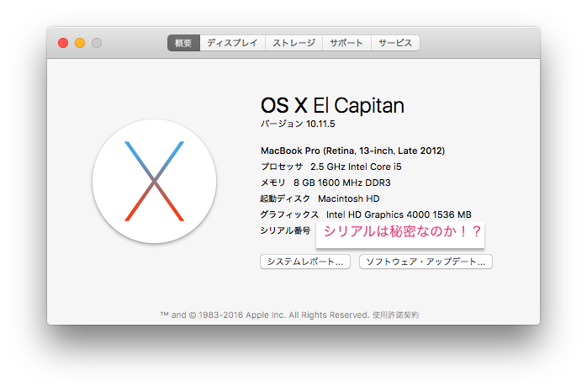Select the ストレージ tab
The width and height of the screenshot is (587, 392).
293,43
